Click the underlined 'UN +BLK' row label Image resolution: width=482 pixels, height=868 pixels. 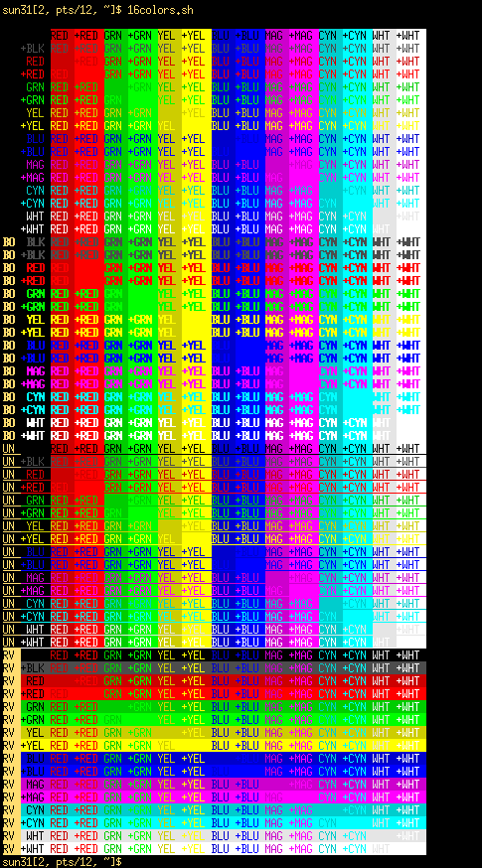tap(23, 461)
